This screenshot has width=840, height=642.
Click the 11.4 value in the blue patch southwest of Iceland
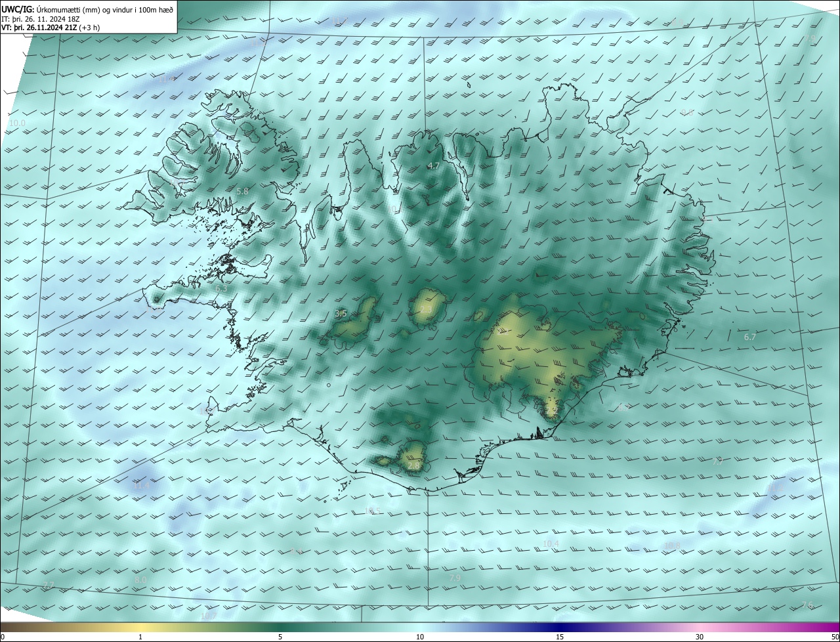click(142, 486)
